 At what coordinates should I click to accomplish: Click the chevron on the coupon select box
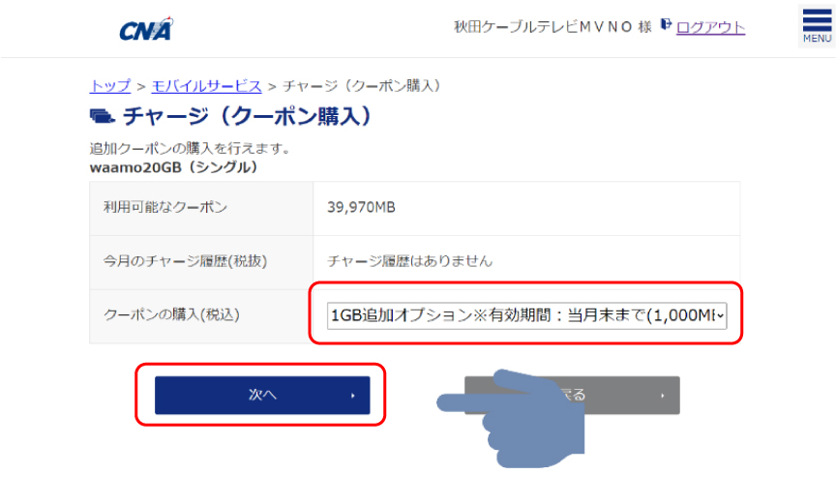point(720,315)
